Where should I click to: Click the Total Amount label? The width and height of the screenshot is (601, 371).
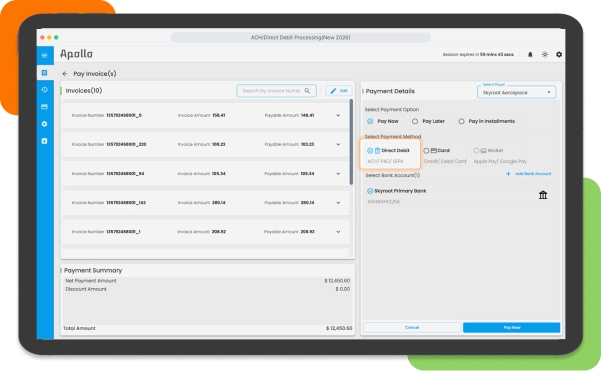pyautogui.click(x=79, y=328)
